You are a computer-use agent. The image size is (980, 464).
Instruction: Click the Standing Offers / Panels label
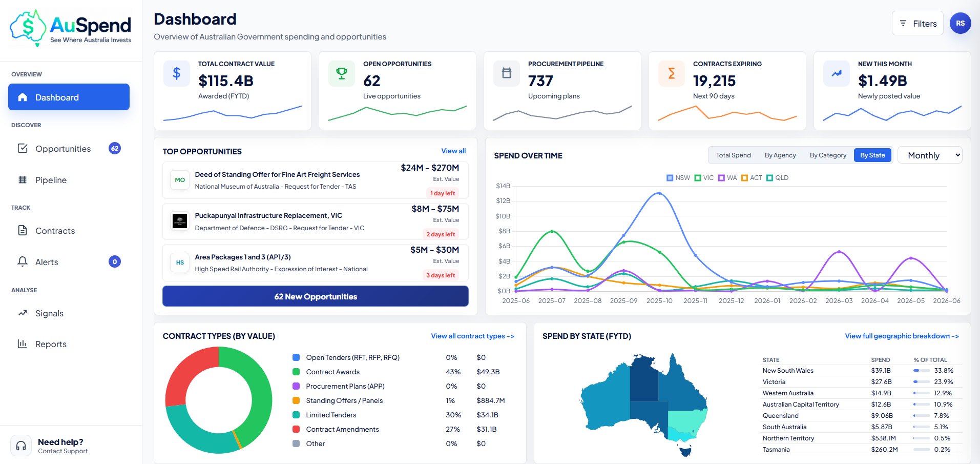pos(344,400)
